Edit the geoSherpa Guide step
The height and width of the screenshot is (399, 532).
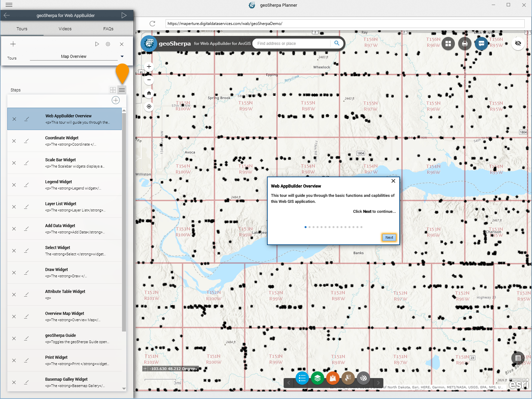coord(26,338)
